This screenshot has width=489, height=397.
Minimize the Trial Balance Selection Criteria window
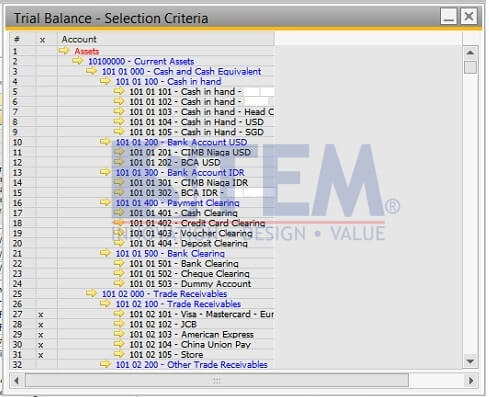point(449,16)
